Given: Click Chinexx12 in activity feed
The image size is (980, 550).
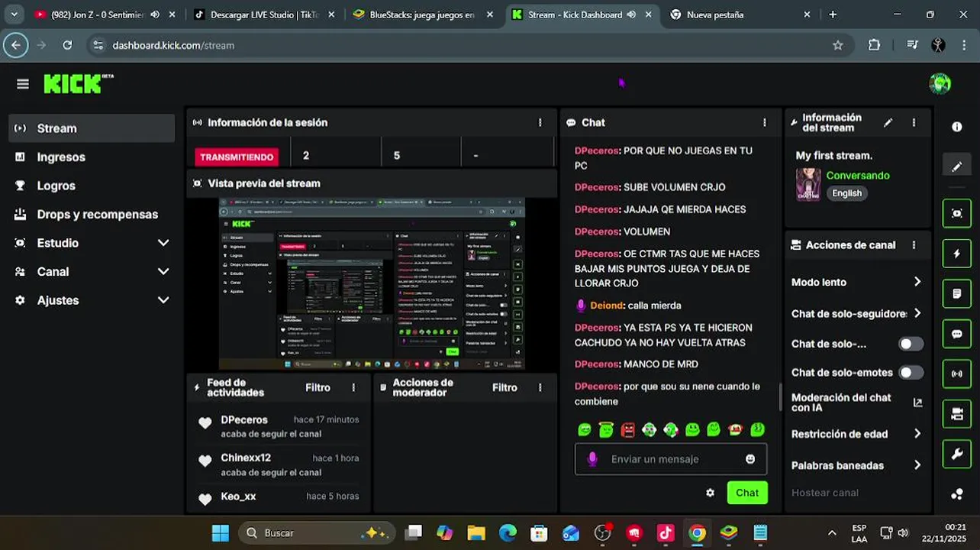Looking at the screenshot, I should click(246, 458).
